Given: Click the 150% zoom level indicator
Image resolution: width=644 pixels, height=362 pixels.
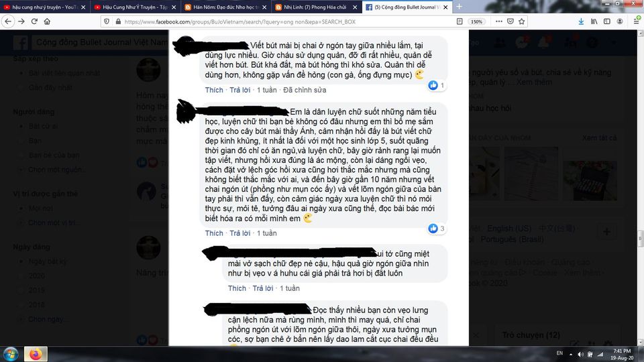Looking at the screenshot, I should tap(476, 21).
